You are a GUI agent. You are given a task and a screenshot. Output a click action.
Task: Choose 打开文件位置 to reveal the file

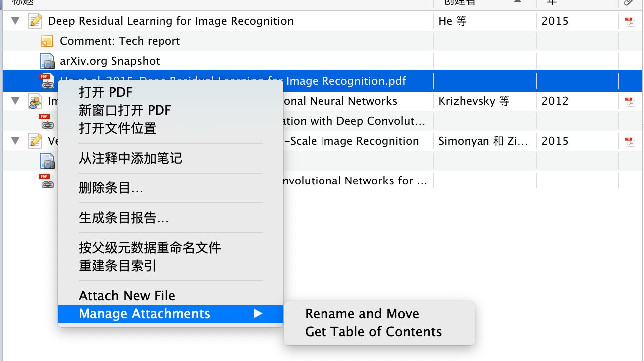(118, 128)
